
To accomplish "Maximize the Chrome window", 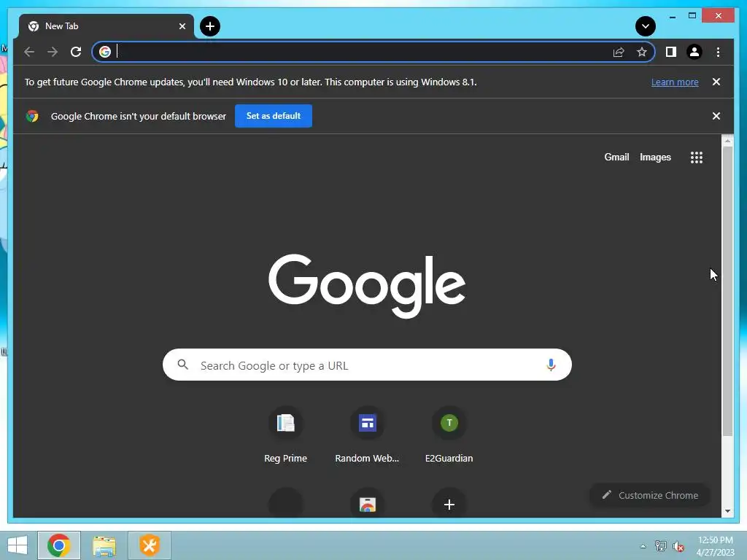I will tap(692, 16).
